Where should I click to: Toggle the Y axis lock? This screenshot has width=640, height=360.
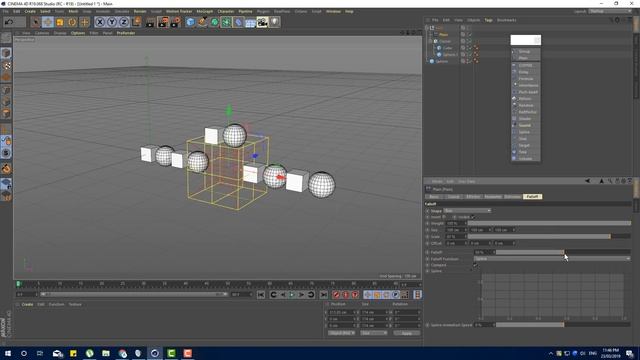tap(112, 22)
